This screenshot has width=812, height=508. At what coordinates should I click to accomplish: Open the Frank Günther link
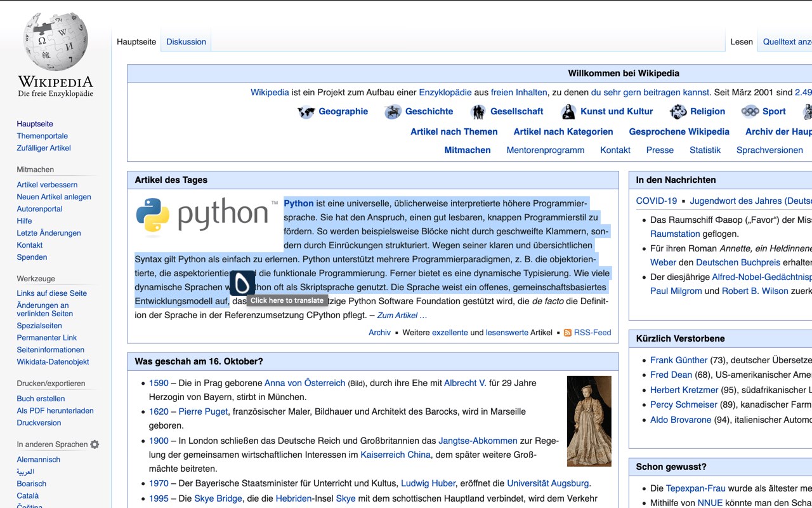pos(679,360)
